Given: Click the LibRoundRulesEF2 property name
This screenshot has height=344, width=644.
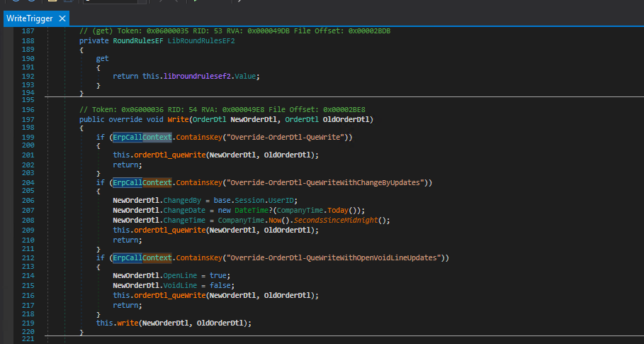Looking at the screenshot, I should click(x=200, y=40).
